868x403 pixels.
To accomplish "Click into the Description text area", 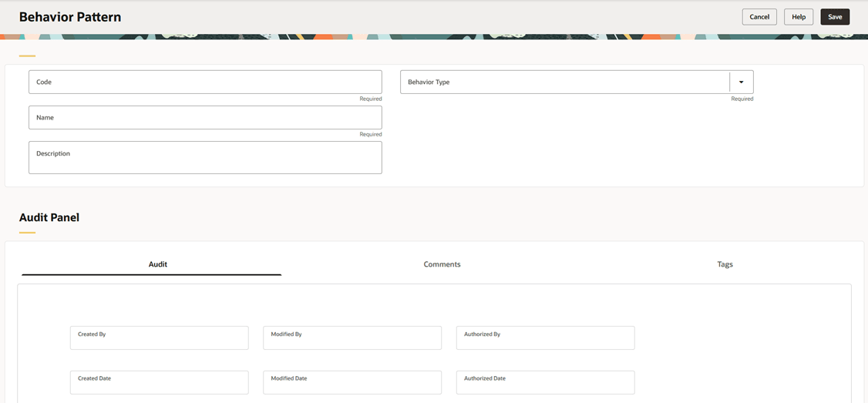I will point(205,157).
